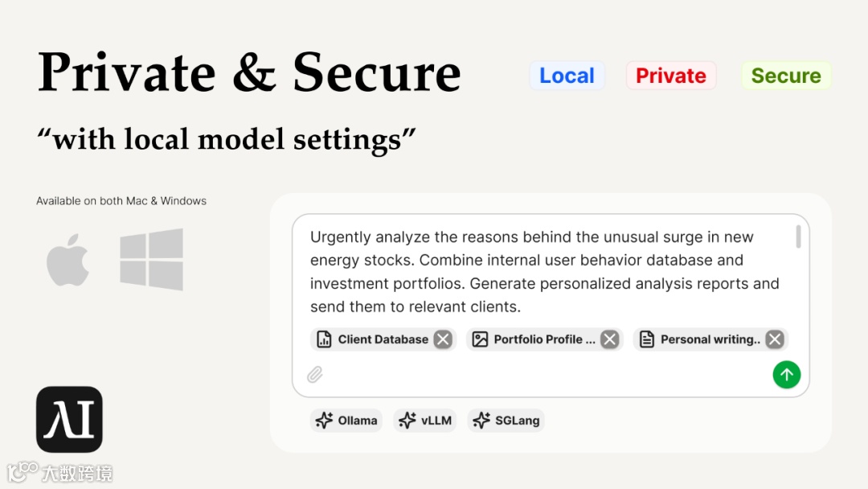Click the paperclip attachment icon

(315, 374)
